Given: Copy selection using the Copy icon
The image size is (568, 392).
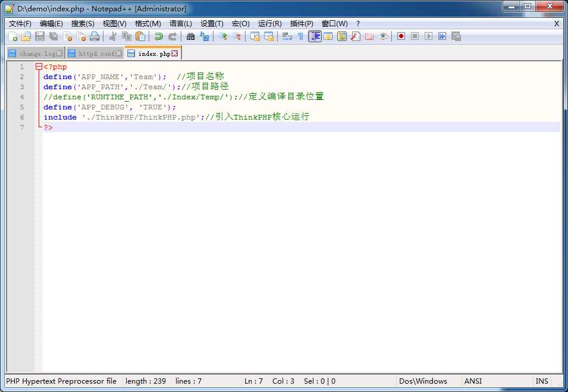Looking at the screenshot, I should tap(127, 36).
